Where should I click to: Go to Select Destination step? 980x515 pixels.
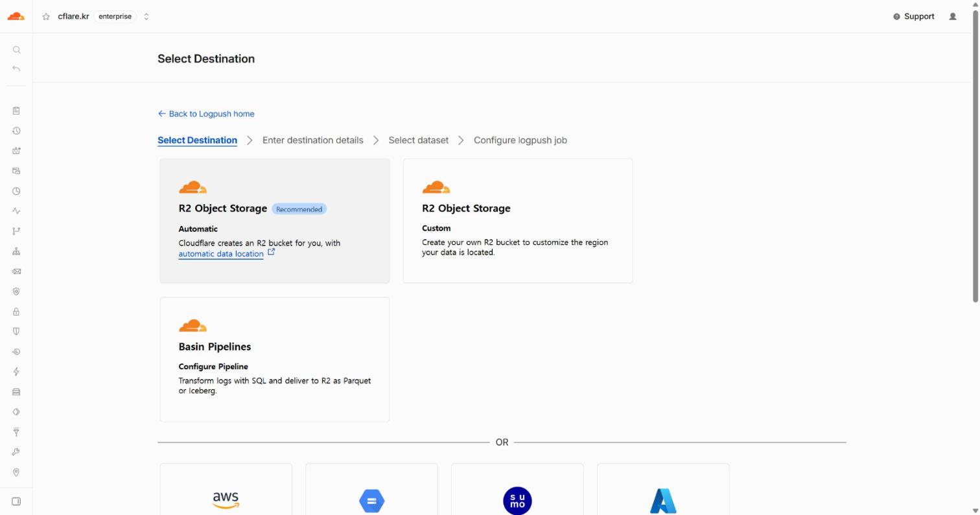197,141
